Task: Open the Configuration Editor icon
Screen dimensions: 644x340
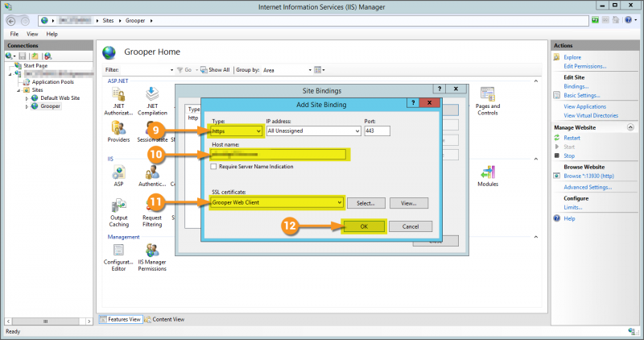Action: (118, 251)
